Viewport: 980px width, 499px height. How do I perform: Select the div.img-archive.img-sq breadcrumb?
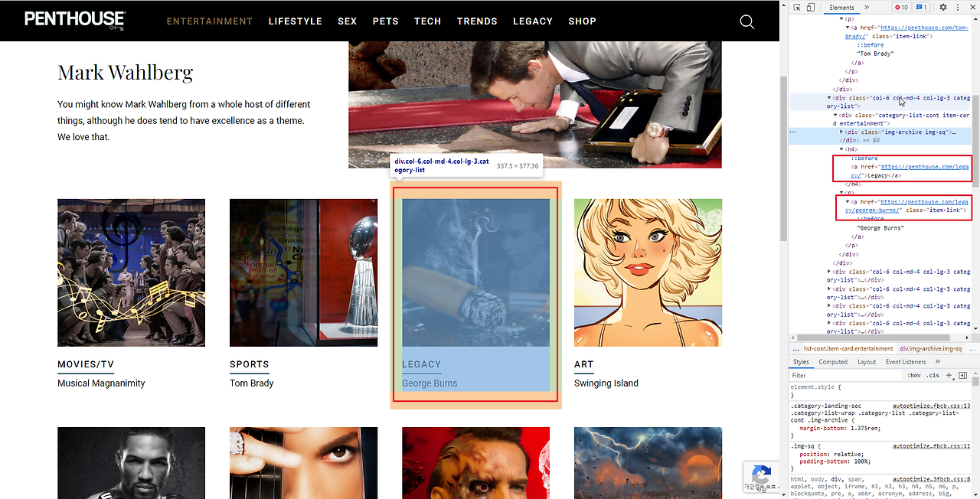click(x=930, y=348)
